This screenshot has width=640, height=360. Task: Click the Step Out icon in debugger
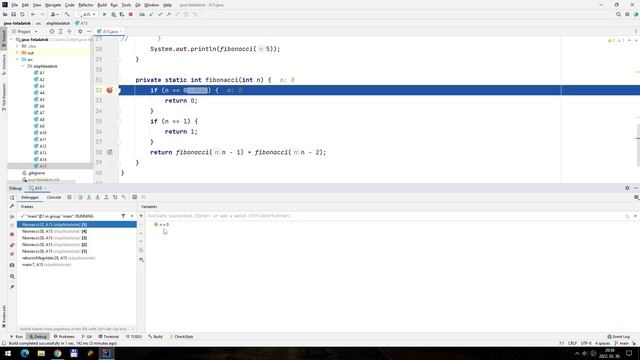click(x=106, y=197)
